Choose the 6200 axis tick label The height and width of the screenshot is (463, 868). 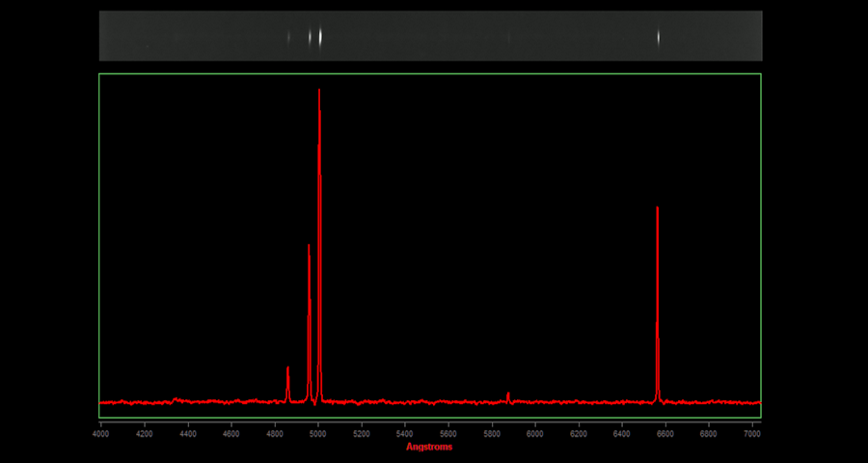point(579,434)
